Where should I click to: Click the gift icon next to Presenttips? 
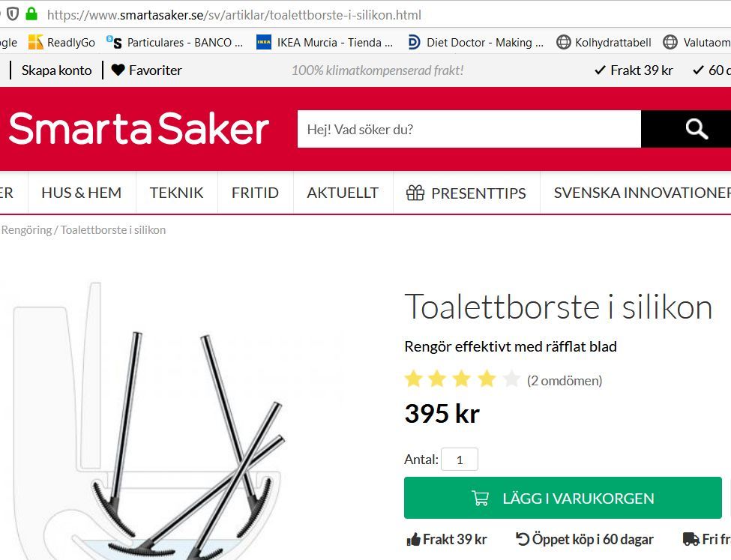(415, 193)
